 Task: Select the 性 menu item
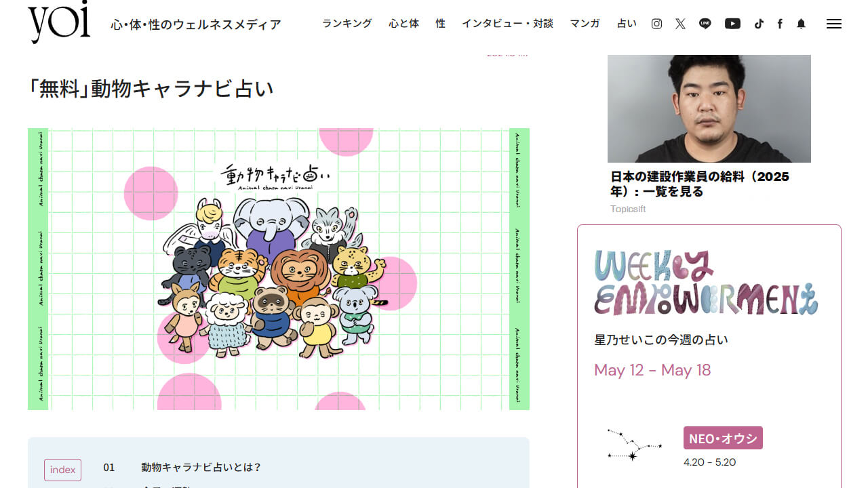point(441,23)
